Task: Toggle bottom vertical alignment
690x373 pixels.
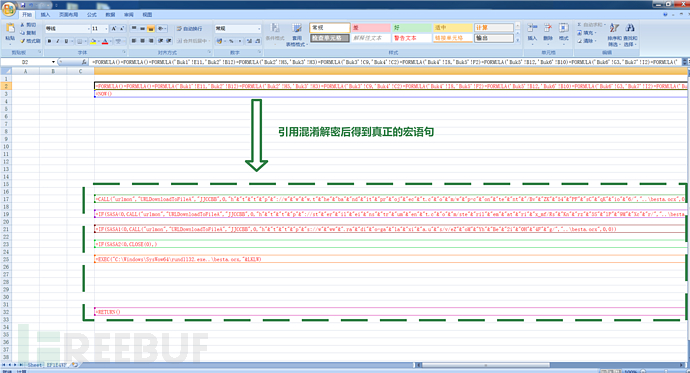Action: pyautogui.click(x=151, y=29)
